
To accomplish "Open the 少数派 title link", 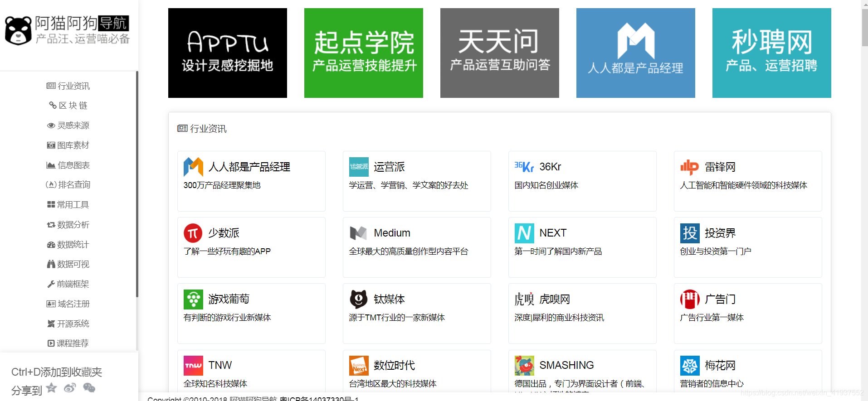I will tap(224, 233).
